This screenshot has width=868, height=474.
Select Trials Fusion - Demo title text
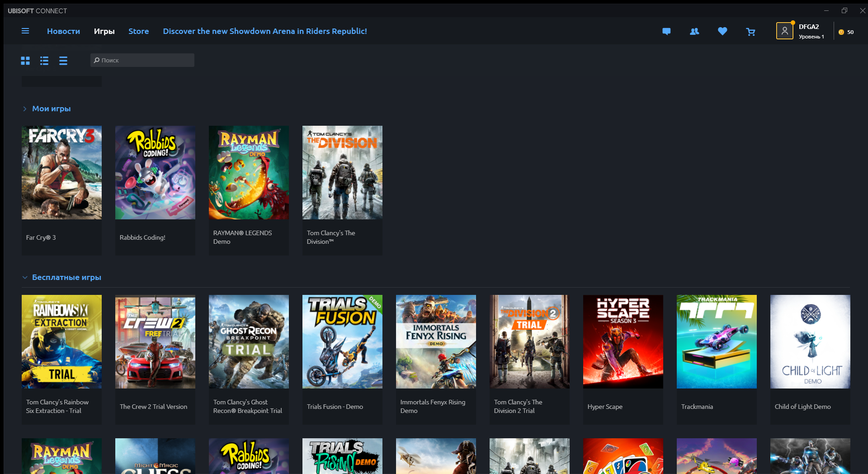coord(335,407)
